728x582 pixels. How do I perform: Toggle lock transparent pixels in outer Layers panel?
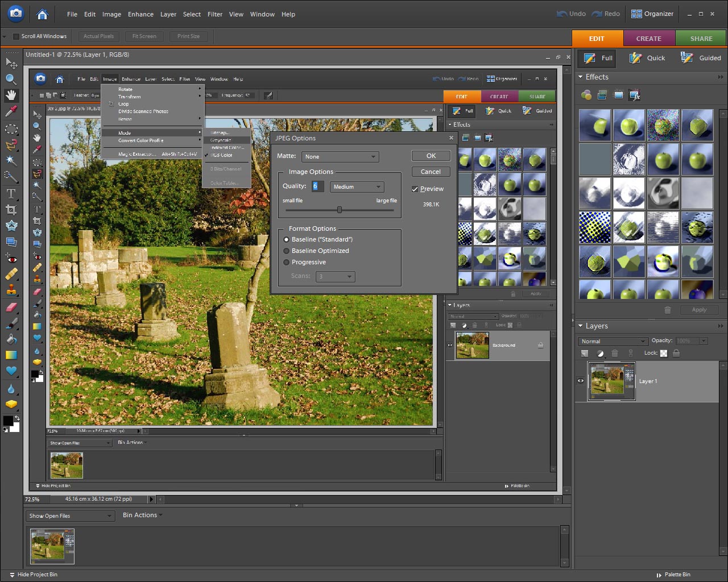pyautogui.click(x=664, y=353)
